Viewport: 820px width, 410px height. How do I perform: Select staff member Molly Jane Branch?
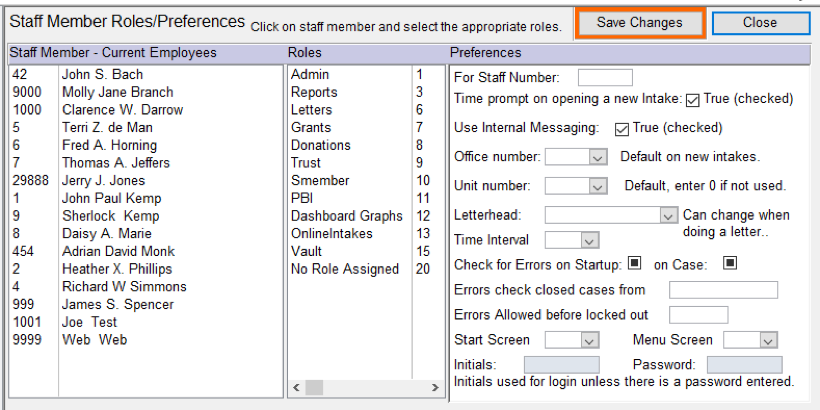click(103, 92)
